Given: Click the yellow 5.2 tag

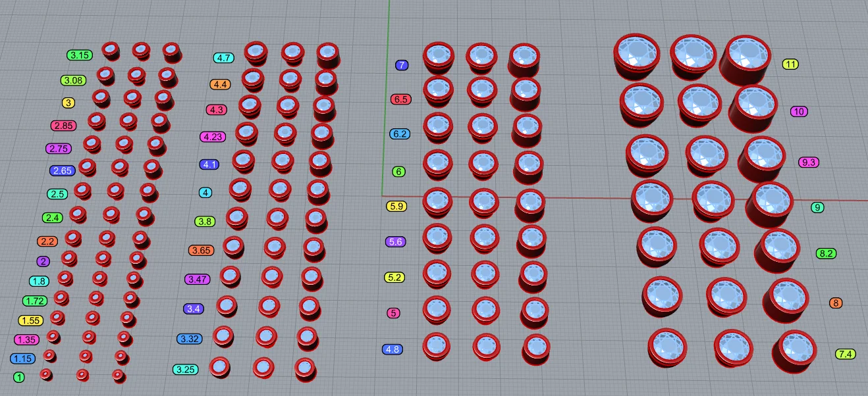Looking at the screenshot, I should coord(394,278).
